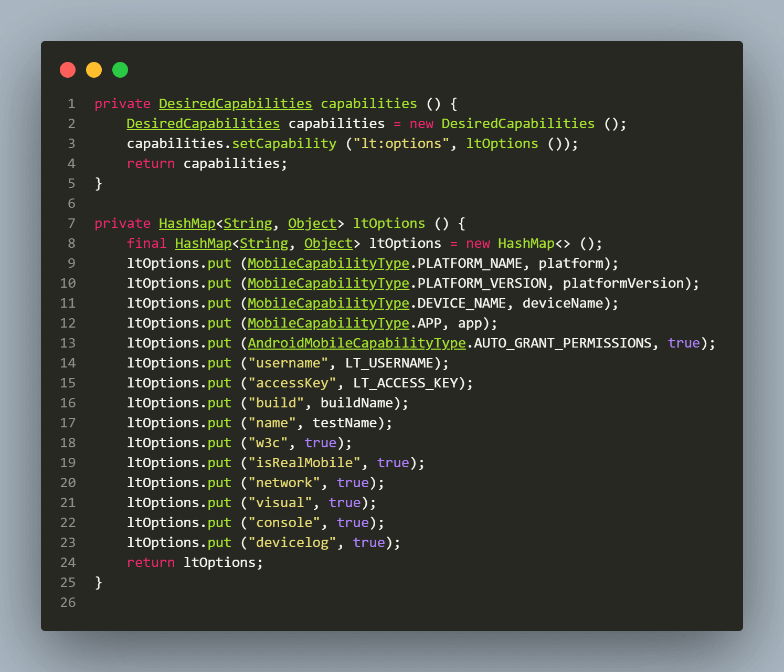The image size is (784, 672).
Task: Click the "PLATFORM_VERSION" constant
Action: (482, 283)
